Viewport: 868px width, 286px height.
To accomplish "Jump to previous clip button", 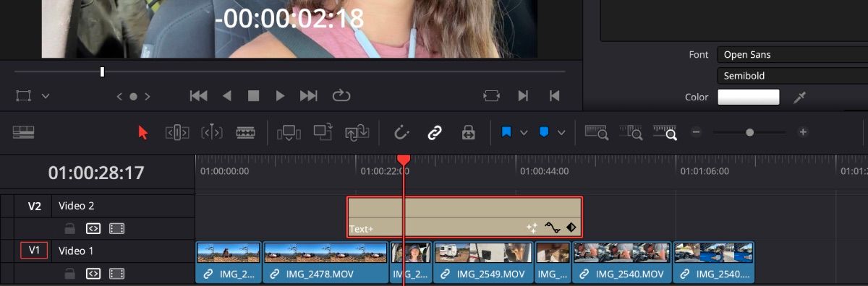I will 554,95.
